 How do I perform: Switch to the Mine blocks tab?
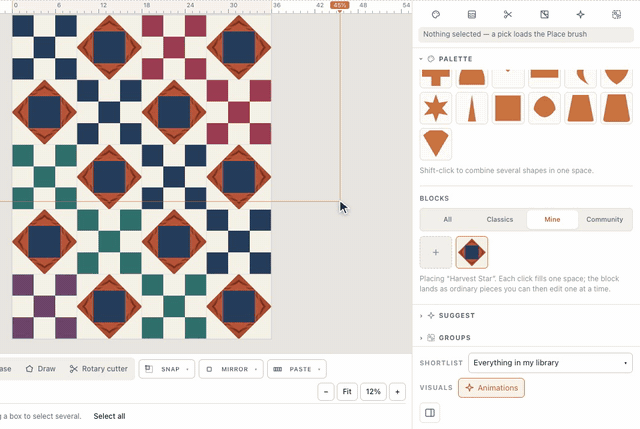pos(552,220)
